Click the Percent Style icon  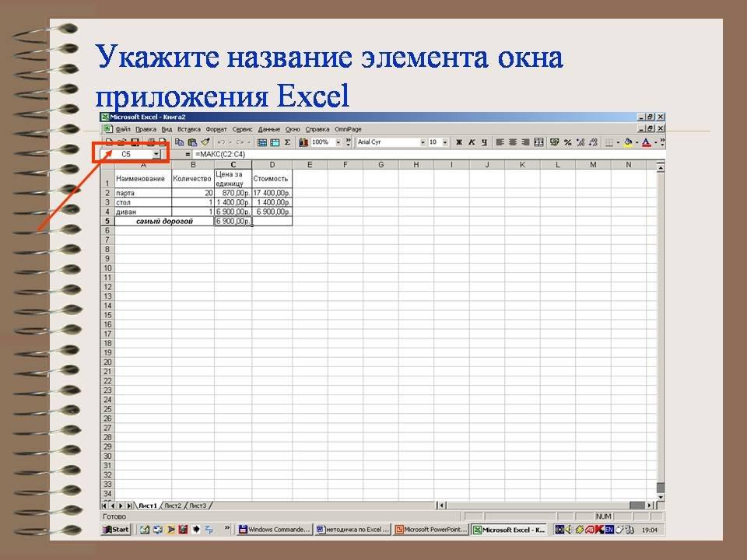[568, 142]
